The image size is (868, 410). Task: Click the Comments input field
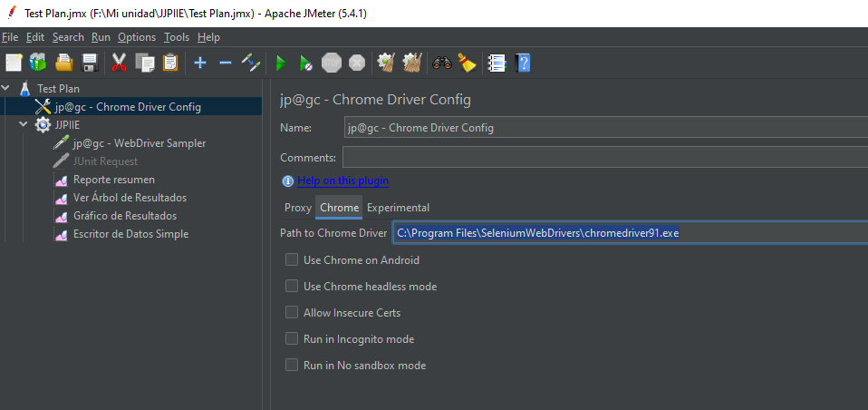click(x=605, y=157)
